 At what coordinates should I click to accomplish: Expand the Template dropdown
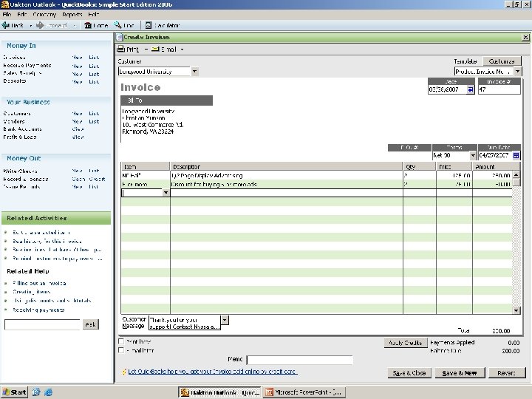[517, 72]
